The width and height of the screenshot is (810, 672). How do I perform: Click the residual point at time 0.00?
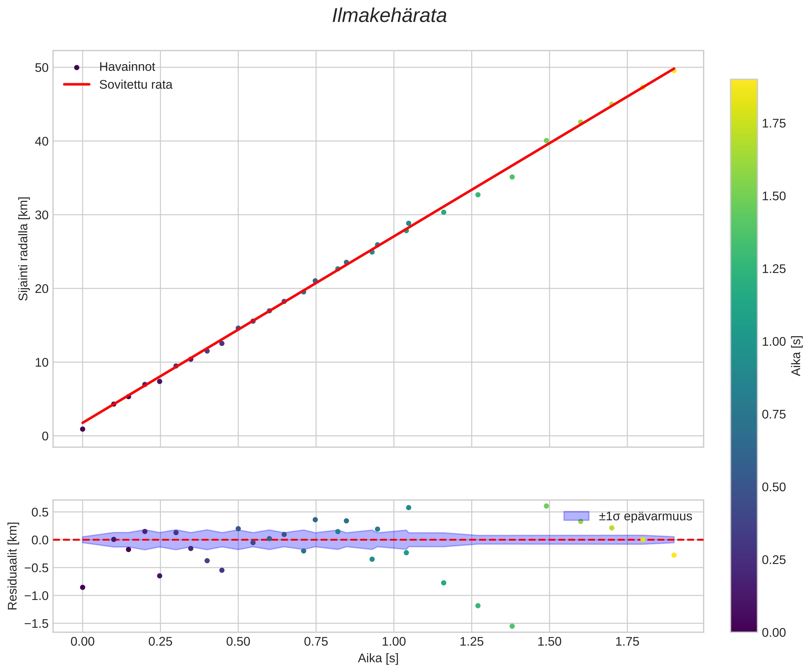click(83, 588)
